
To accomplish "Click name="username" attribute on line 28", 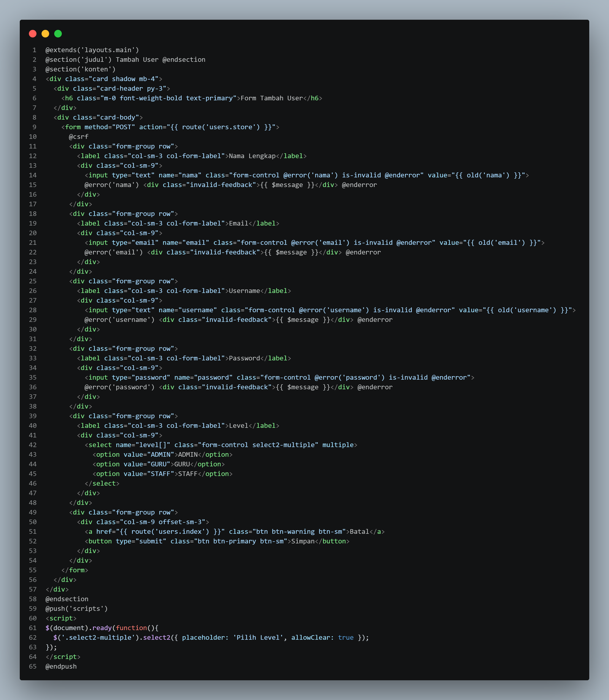I will pyautogui.click(x=188, y=310).
